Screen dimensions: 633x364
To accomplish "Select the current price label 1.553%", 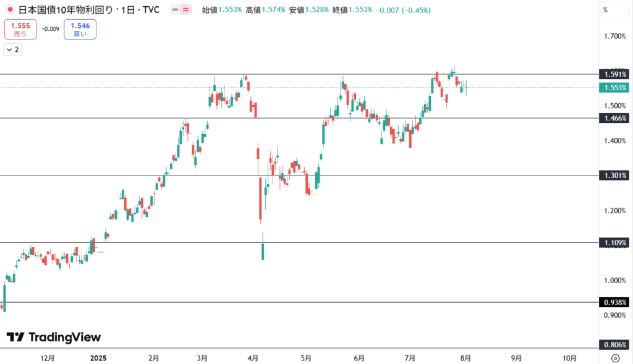I will point(614,88).
